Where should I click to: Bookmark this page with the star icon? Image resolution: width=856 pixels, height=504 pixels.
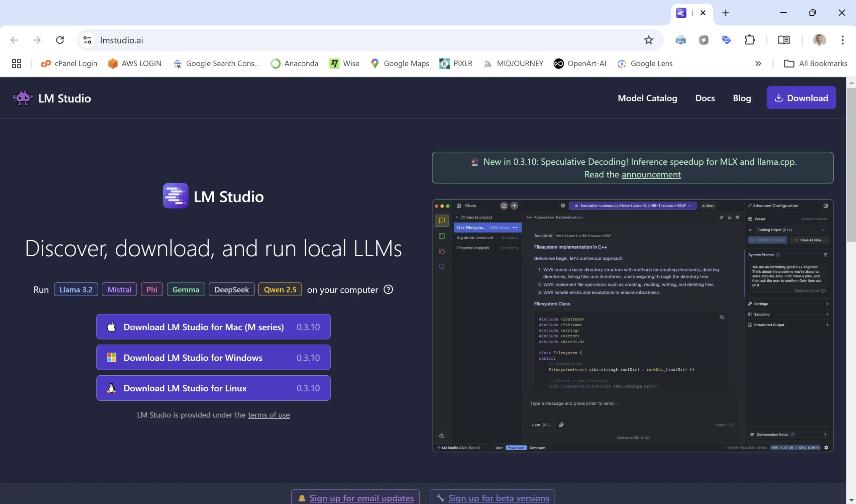pos(648,40)
